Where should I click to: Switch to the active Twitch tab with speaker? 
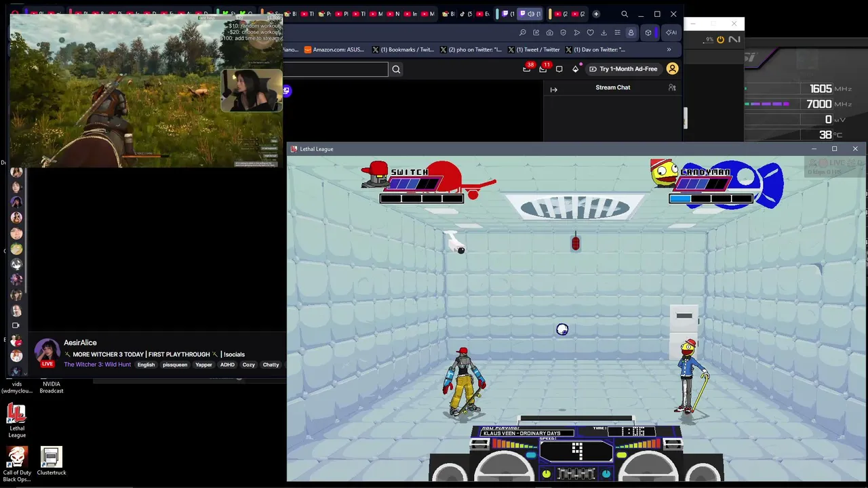529,14
